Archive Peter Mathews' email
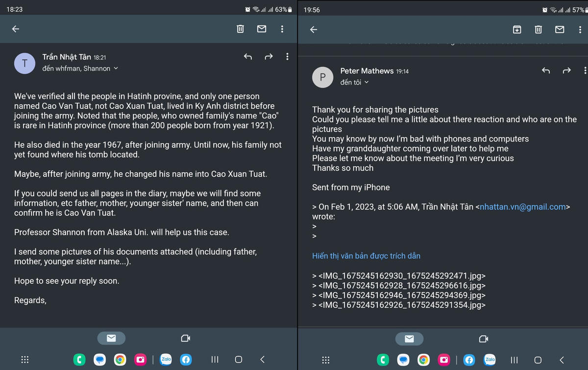Image resolution: width=588 pixels, height=370 pixels. pyautogui.click(x=516, y=29)
